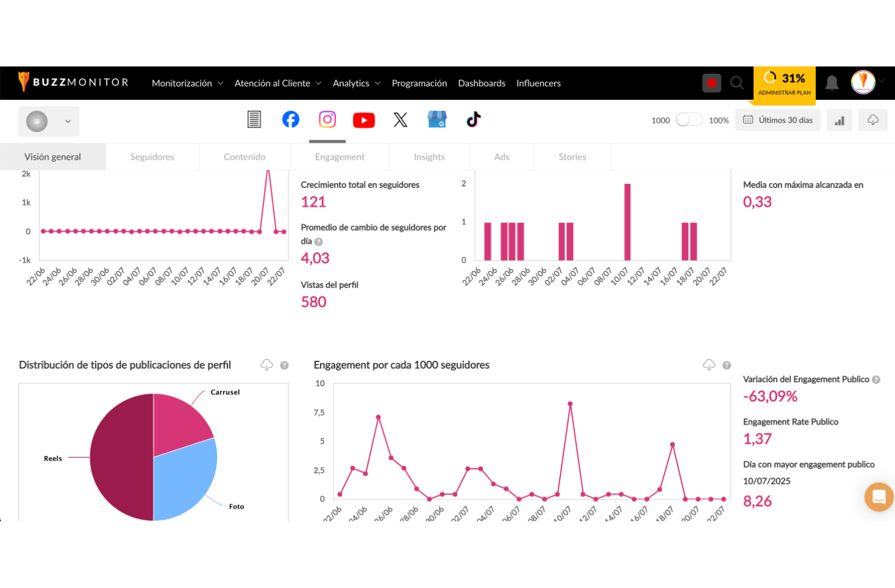Open the Facebook channel icon
The height and width of the screenshot is (588, 895).
[x=291, y=119]
